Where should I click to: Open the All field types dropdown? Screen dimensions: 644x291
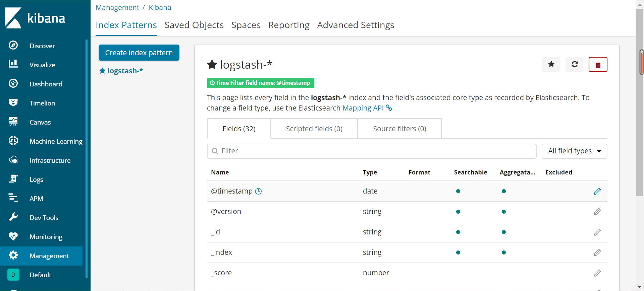tap(574, 151)
